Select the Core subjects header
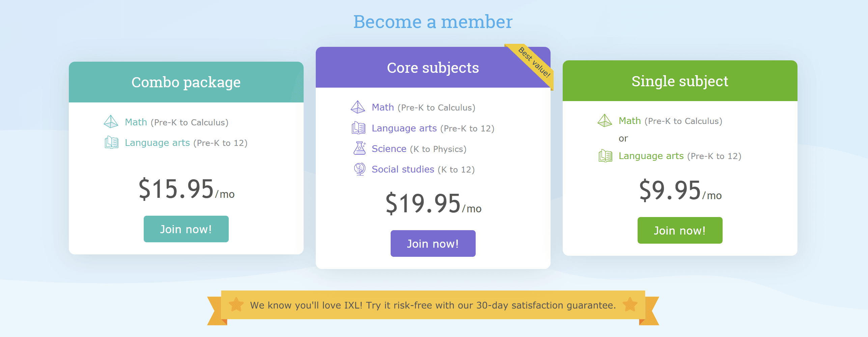Viewport: 868px width, 337px height. tap(432, 68)
